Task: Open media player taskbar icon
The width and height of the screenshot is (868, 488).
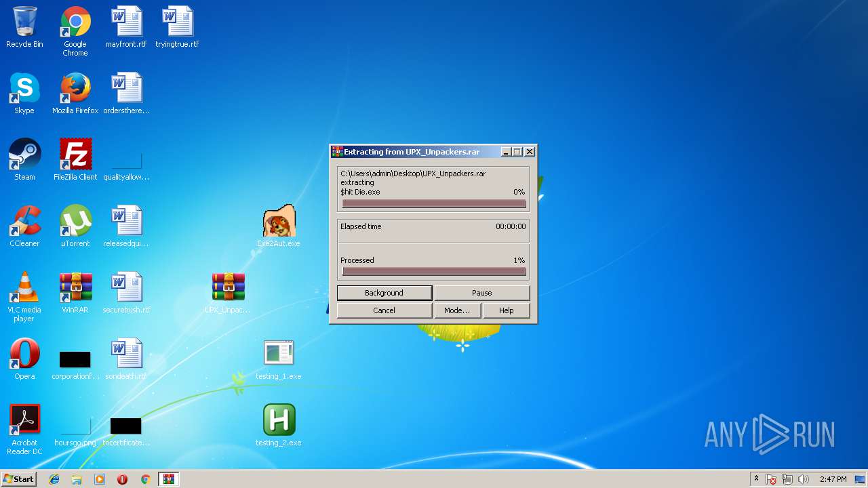Action: point(100,479)
